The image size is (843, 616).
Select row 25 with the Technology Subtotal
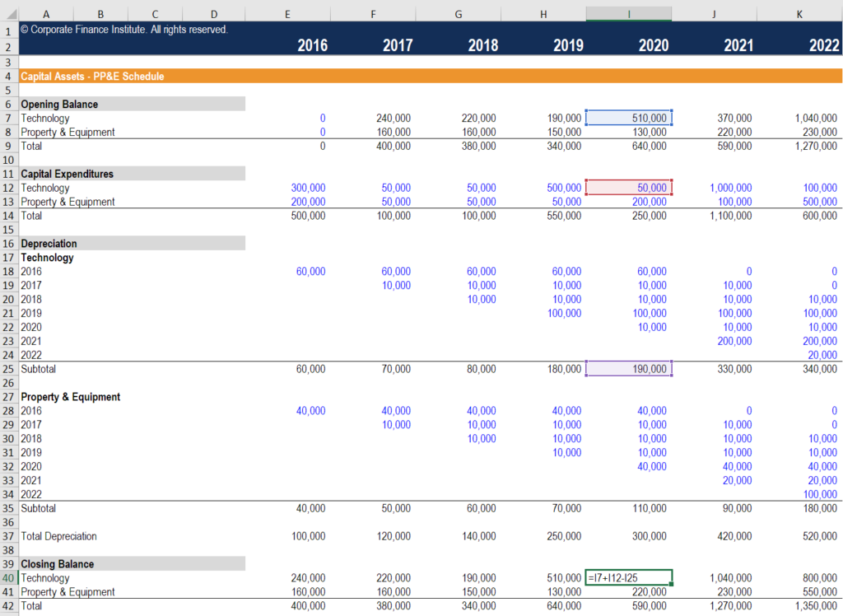tap(9, 369)
